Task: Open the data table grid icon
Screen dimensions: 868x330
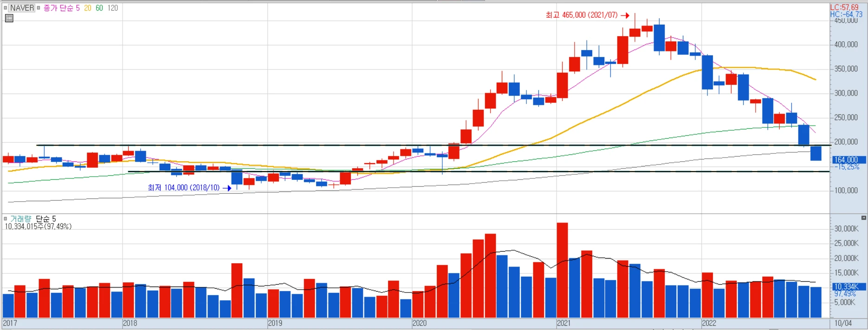Action: [x=9, y=19]
